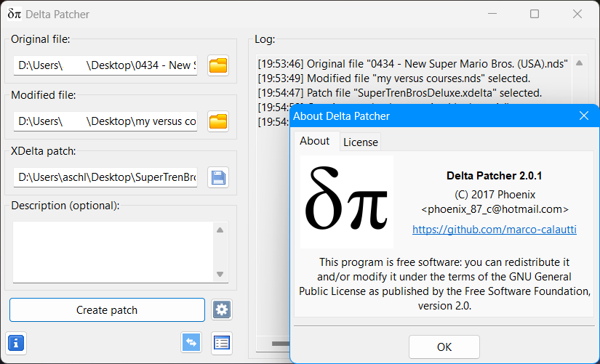Switch to the License tab
Viewport: 600px width, 364px height.
tap(360, 142)
